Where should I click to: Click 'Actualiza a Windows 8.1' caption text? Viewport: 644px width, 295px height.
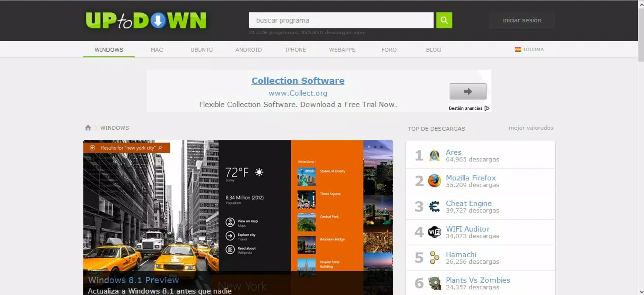click(x=160, y=291)
